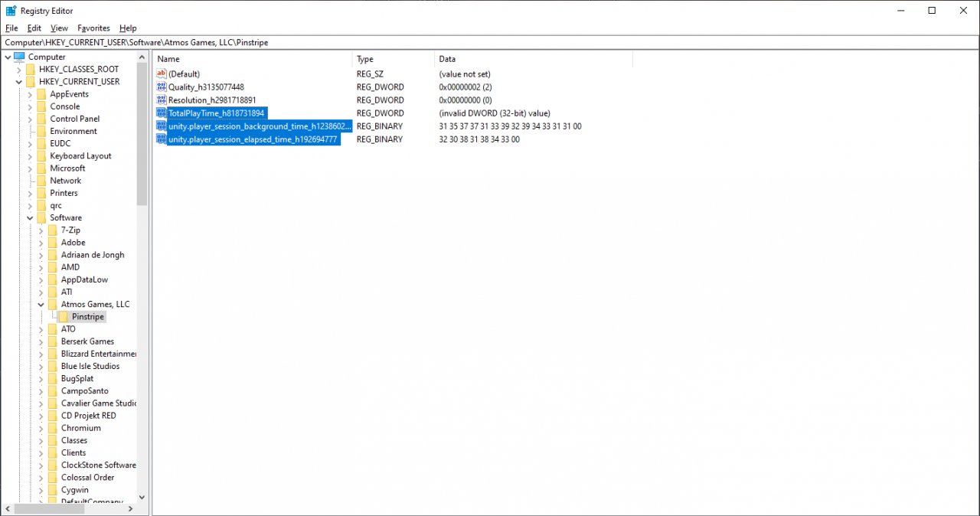Select the Quality_h3135077448 DWORD icon
Viewport: 980px width, 516px height.
(x=161, y=87)
